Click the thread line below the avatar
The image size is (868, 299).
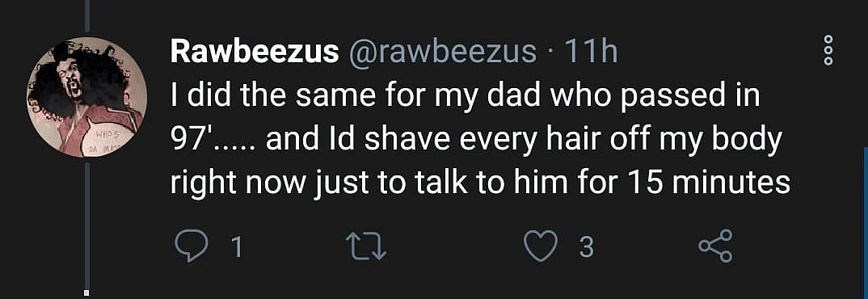click(x=87, y=226)
